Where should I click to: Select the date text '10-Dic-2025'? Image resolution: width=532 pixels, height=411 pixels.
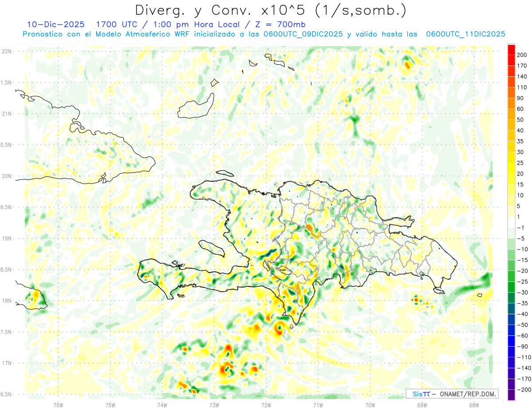[x=56, y=24]
